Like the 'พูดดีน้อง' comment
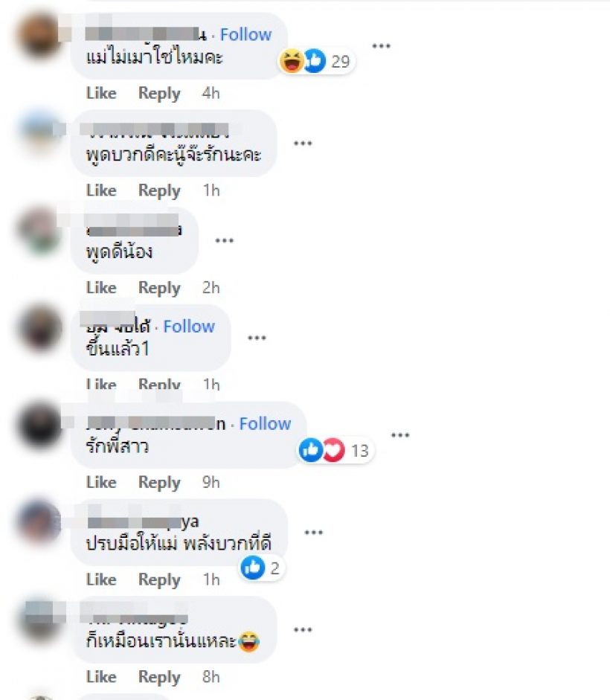Viewport: 610px width, 700px height. [101, 287]
